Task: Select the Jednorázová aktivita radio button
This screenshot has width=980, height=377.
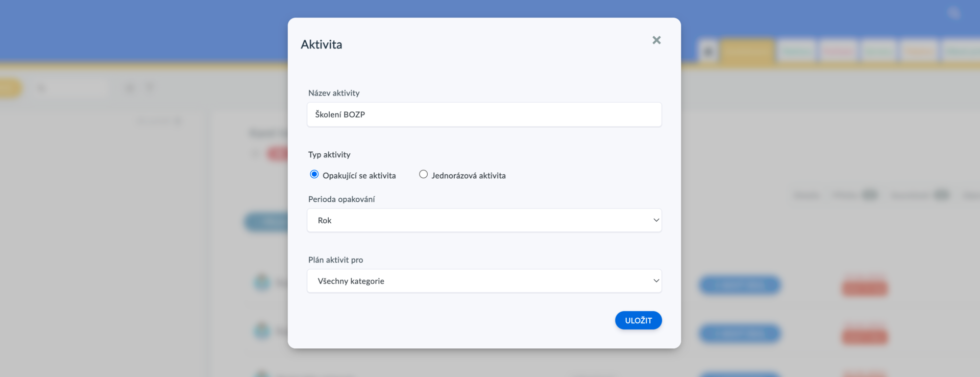Action: point(423,174)
